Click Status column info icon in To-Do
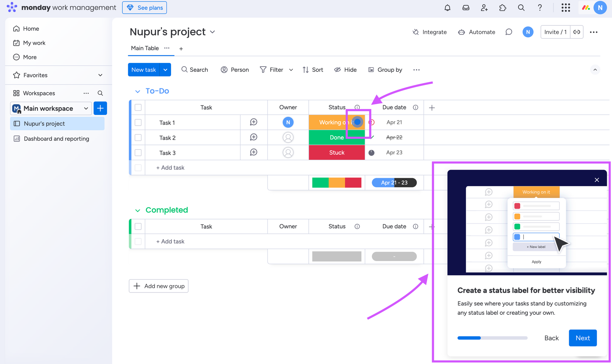 [x=357, y=107]
